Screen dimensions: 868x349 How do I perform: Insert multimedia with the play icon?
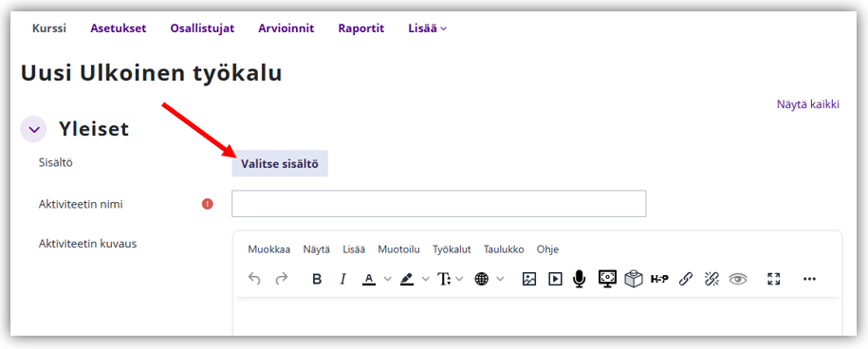click(555, 280)
